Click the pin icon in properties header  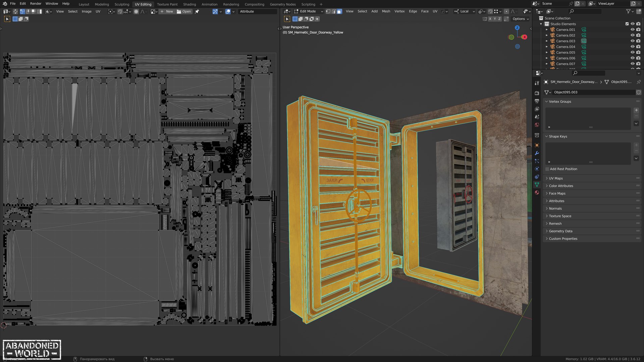pos(638,82)
